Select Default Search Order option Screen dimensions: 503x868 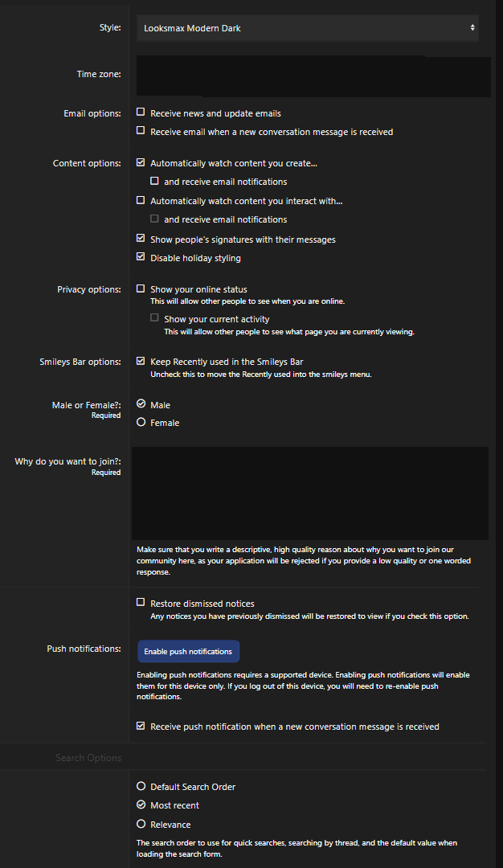pos(141,786)
